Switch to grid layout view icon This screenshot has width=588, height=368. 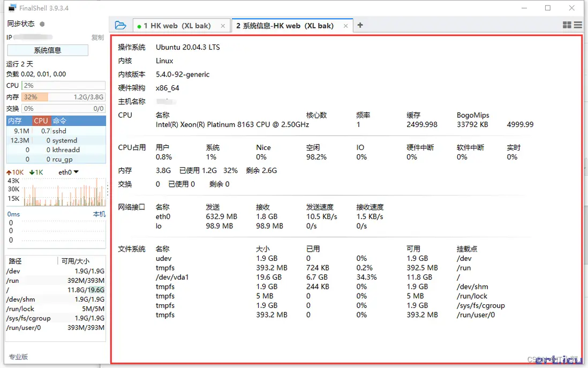click(x=567, y=25)
